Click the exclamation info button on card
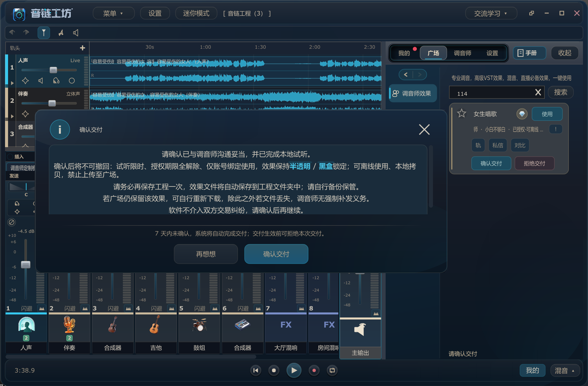Screen dimensions: 588x386 point(556,129)
